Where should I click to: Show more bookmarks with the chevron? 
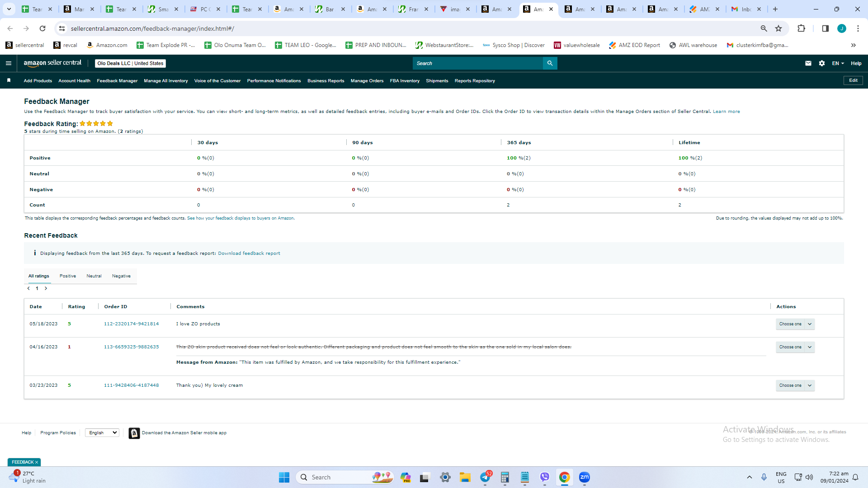click(854, 45)
